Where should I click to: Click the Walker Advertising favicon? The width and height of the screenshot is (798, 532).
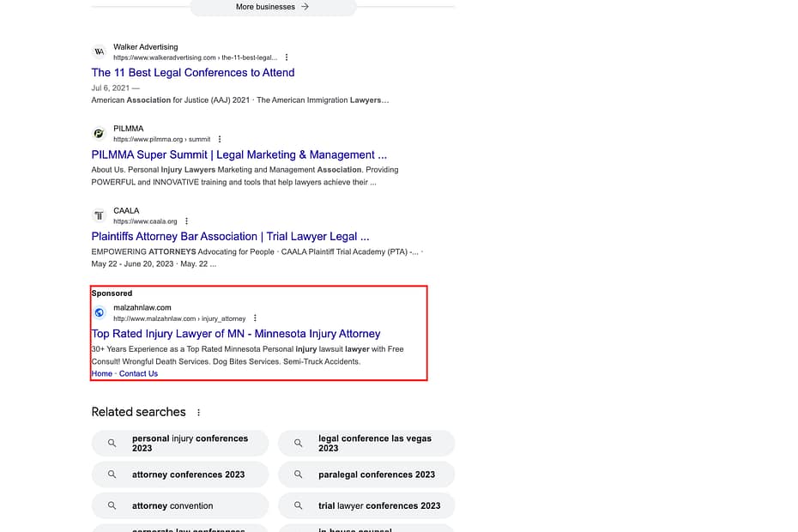pyautogui.click(x=100, y=52)
